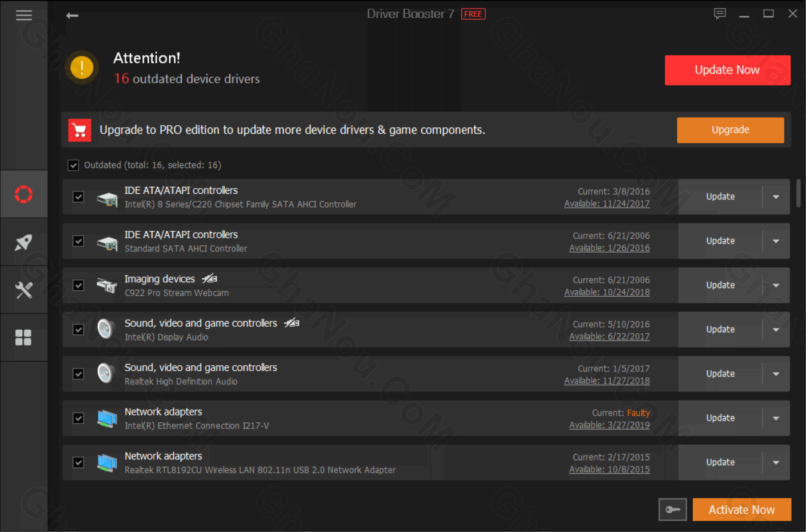Click the orange Upgrade button
The image size is (806, 532).
(x=730, y=130)
